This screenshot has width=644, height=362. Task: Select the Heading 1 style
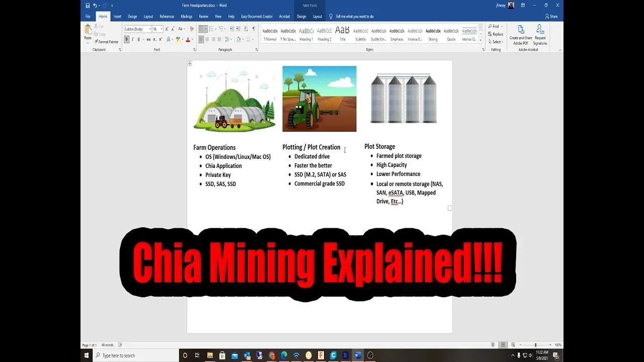(x=306, y=34)
